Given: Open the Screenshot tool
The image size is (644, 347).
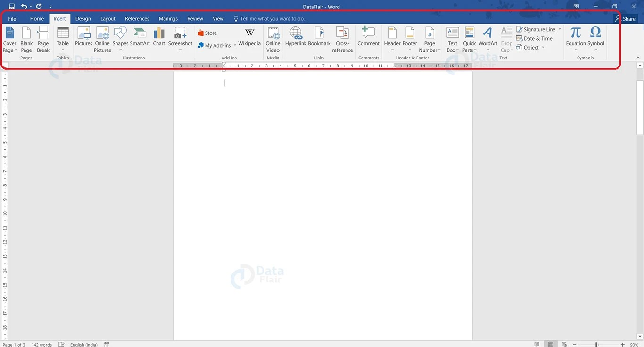Looking at the screenshot, I should click(x=180, y=40).
